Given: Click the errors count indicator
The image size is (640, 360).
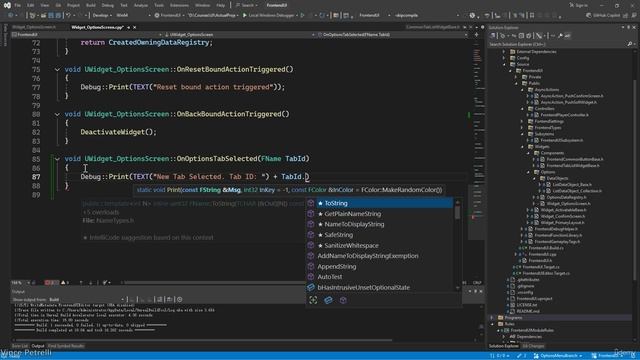Looking at the screenshot, I should (x=51, y=282).
